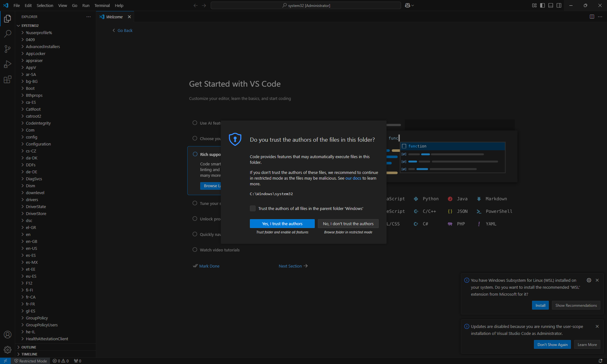Click the VS Code logo icon in title bar

6,5
